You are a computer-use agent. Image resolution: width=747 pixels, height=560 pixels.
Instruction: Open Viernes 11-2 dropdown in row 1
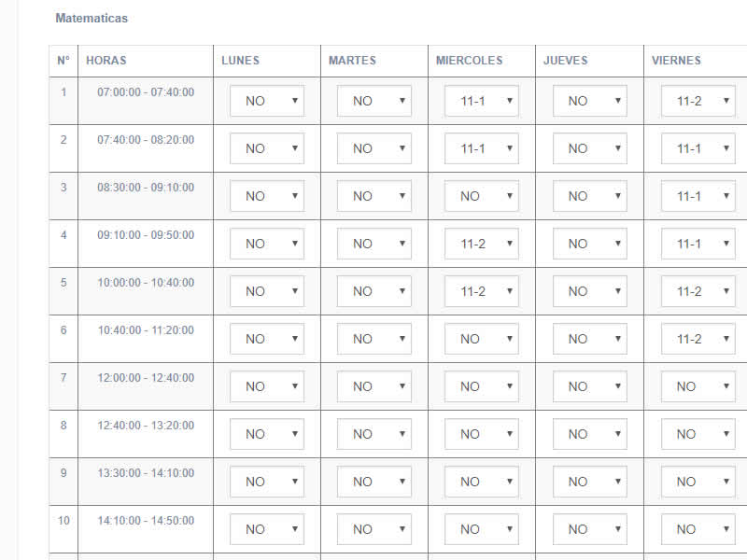point(698,101)
